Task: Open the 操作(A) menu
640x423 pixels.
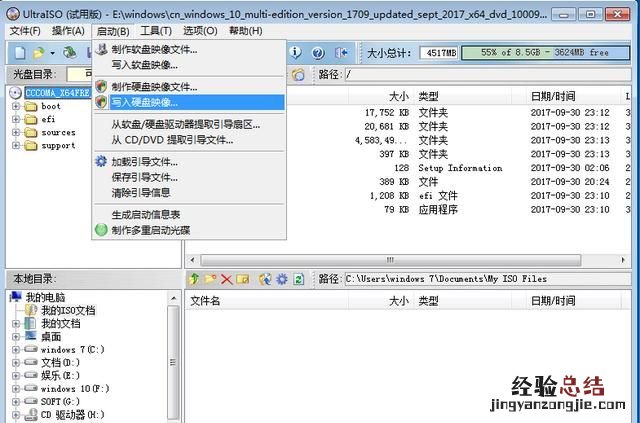Action: click(68, 31)
